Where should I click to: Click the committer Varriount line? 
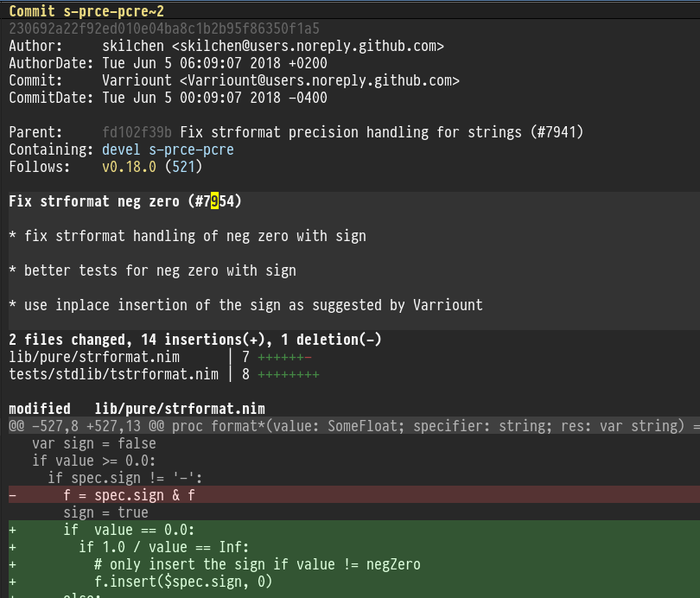click(234, 80)
